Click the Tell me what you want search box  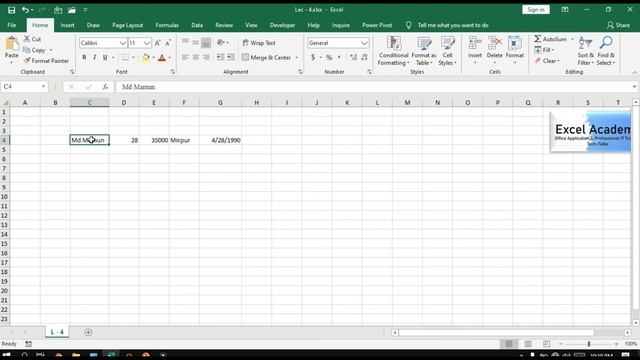coord(453,25)
